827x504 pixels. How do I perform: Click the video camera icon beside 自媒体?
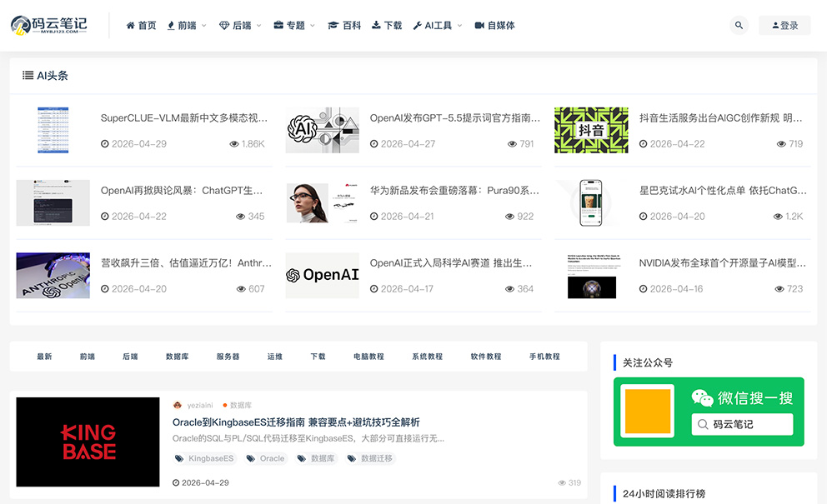click(x=479, y=25)
